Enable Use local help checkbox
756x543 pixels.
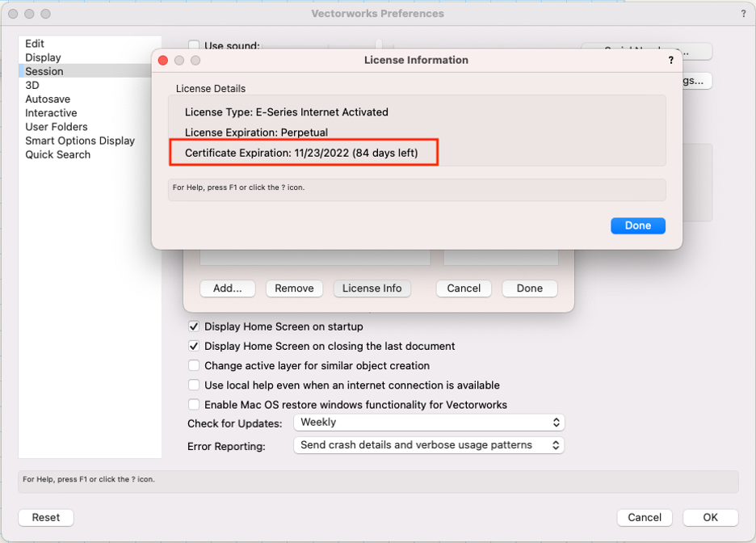(x=194, y=385)
